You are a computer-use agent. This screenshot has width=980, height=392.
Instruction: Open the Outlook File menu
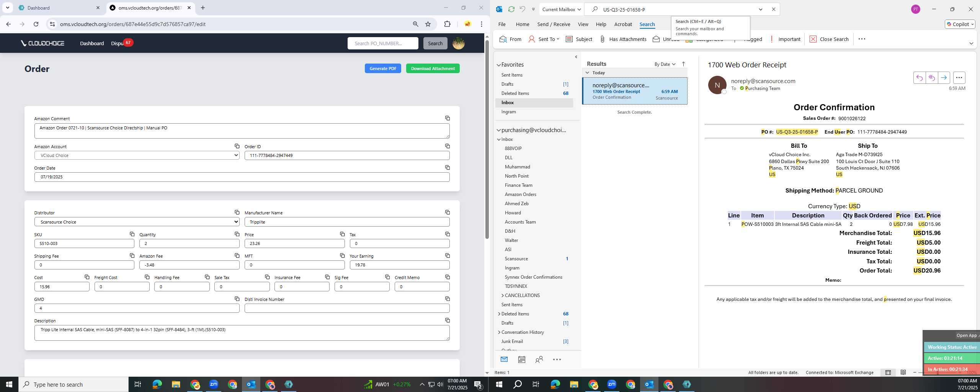click(501, 24)
